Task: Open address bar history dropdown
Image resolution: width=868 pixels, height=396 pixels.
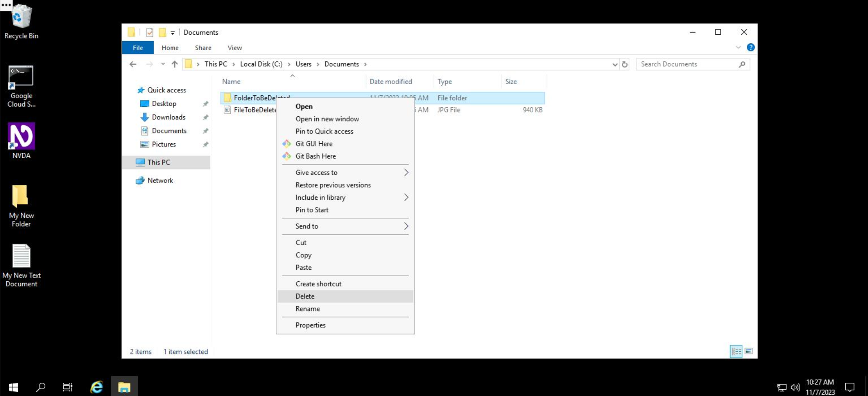Action: (x=615, y=64)
